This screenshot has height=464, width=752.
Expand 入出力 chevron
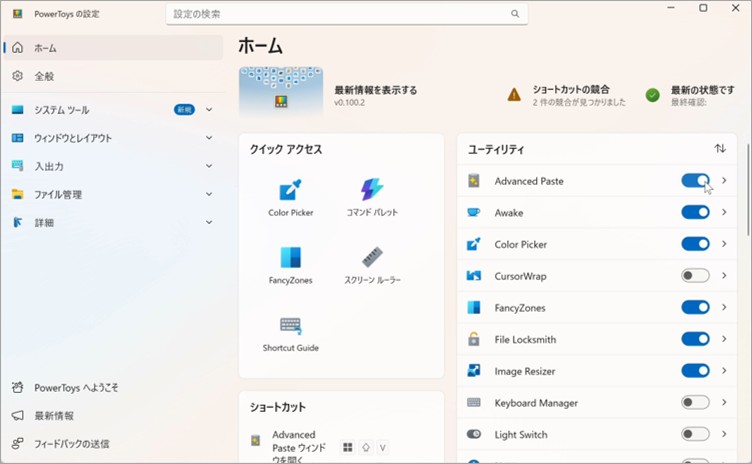click(209, 166)
